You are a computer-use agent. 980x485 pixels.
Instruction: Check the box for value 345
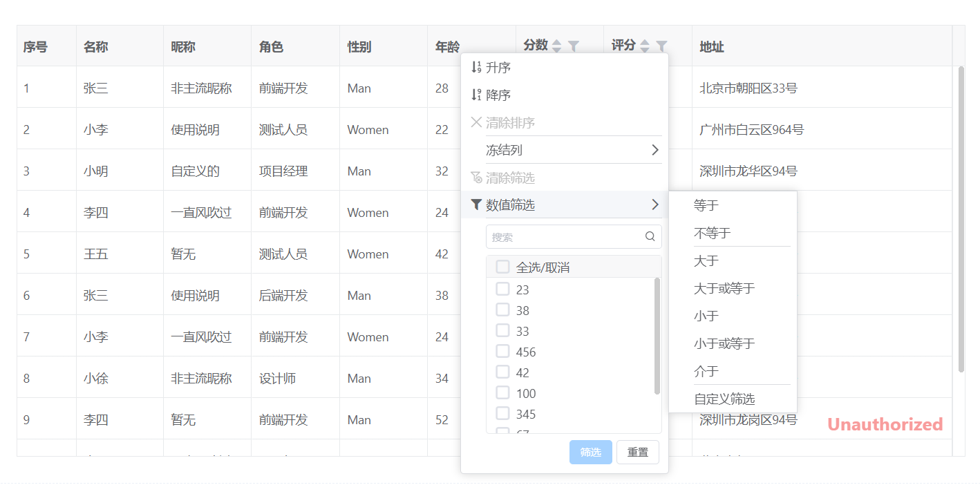502,413
